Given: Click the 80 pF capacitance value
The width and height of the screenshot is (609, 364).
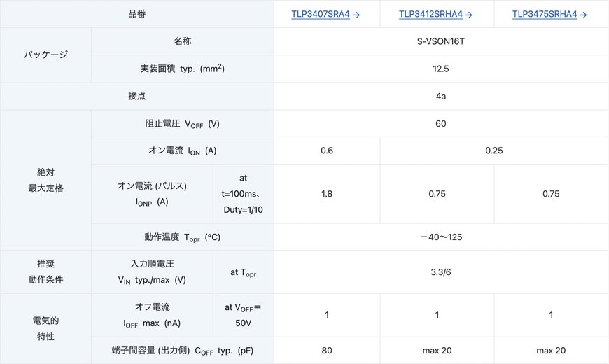Looking at the screenshot, I should coord(327,351).
